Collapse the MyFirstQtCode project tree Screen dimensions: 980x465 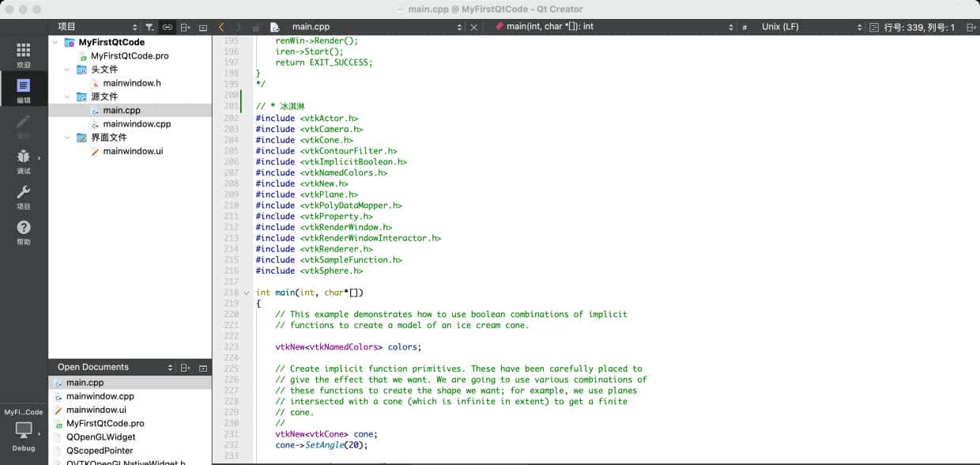tap(55, 43)
